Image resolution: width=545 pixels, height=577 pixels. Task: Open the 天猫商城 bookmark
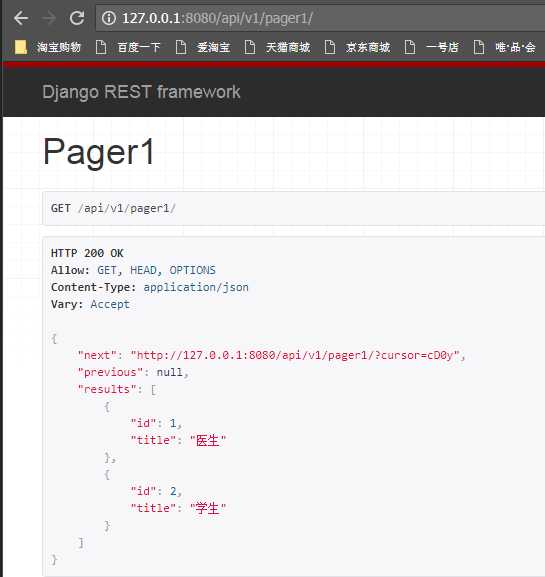[277, 47]
